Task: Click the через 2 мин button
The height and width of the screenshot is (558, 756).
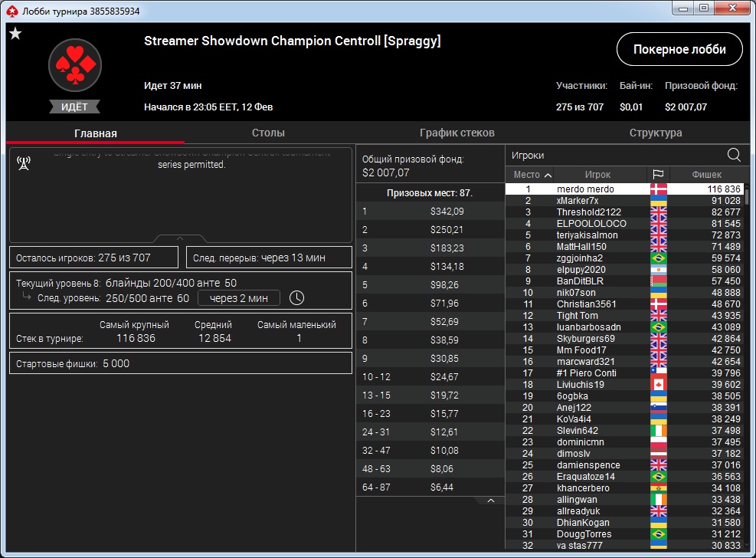Action: pos(239,298)
